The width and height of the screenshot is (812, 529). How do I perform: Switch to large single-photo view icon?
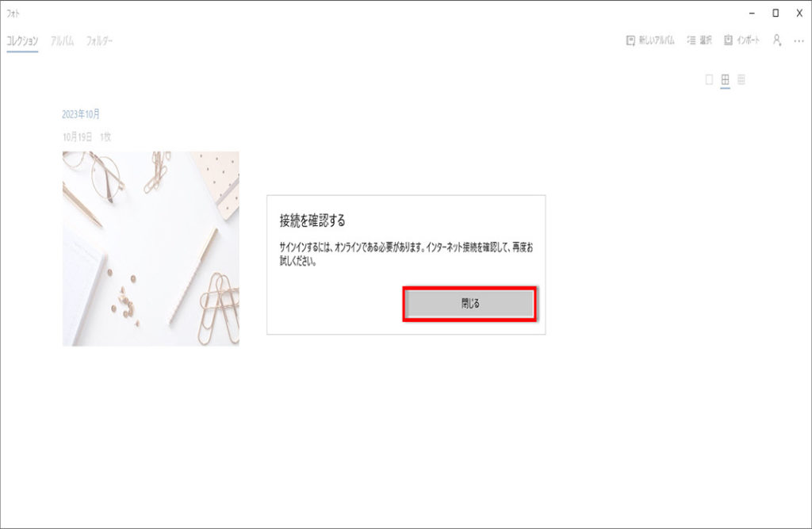[x=709, y=79]
